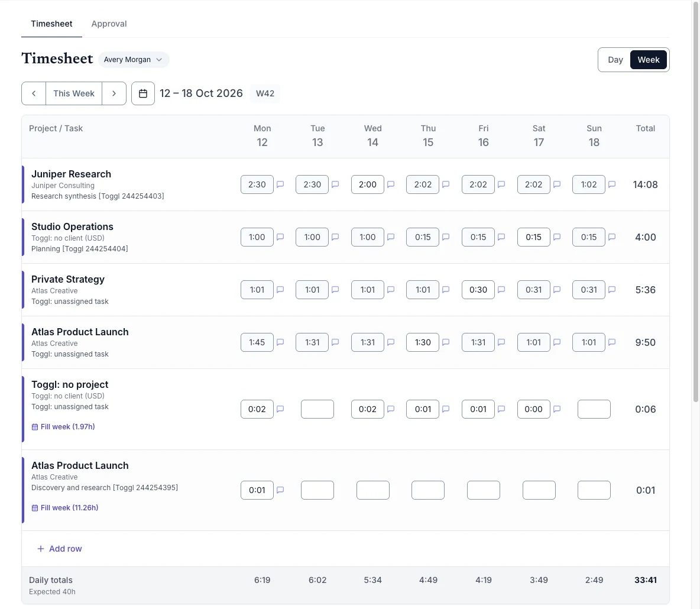700x609 pixels.
Task: Add a new timesheet row
Action: pos(59,549)
